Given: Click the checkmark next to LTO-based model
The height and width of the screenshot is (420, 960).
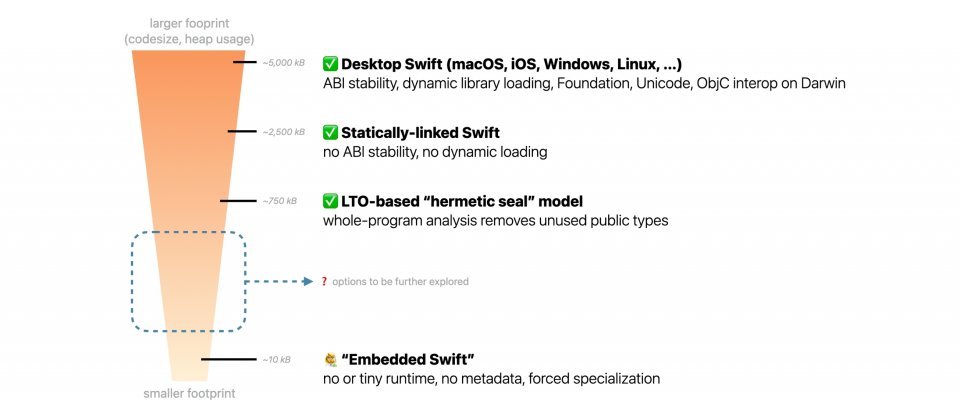Looking at the screenshot, I should pyautogui.click(x=330, y=201).
